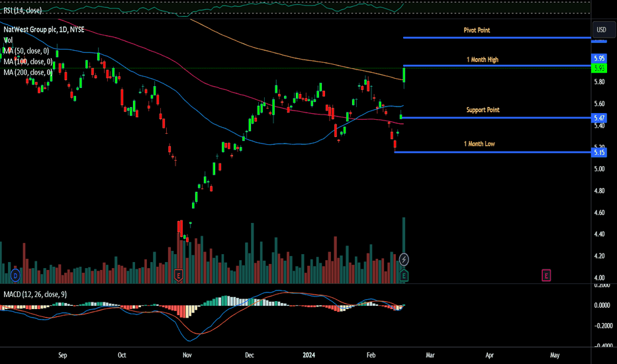Click the 1 Month High annotation label
Image resolution: width=617 pixels, height=364 pixels.
[x=483, y=60]
